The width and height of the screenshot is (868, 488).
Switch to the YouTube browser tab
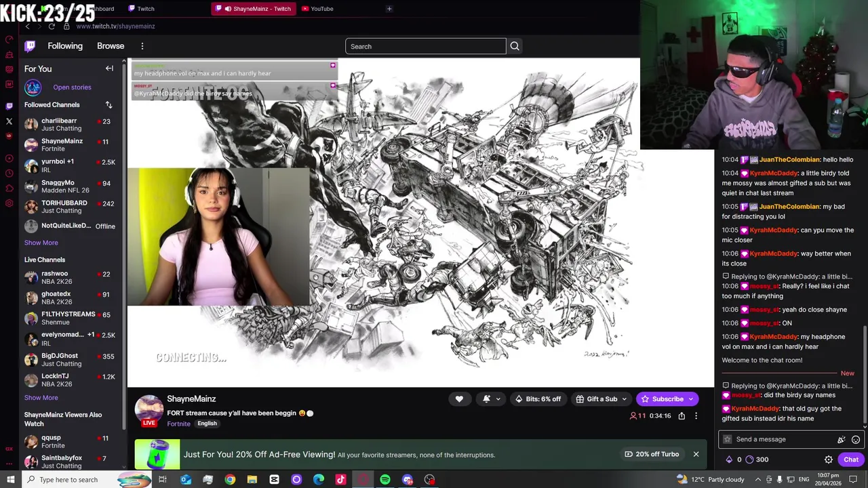pos(317,9)
